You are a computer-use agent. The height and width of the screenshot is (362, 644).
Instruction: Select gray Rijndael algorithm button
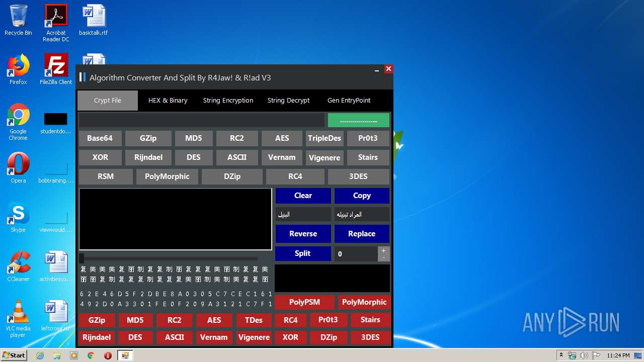[148, 157]
